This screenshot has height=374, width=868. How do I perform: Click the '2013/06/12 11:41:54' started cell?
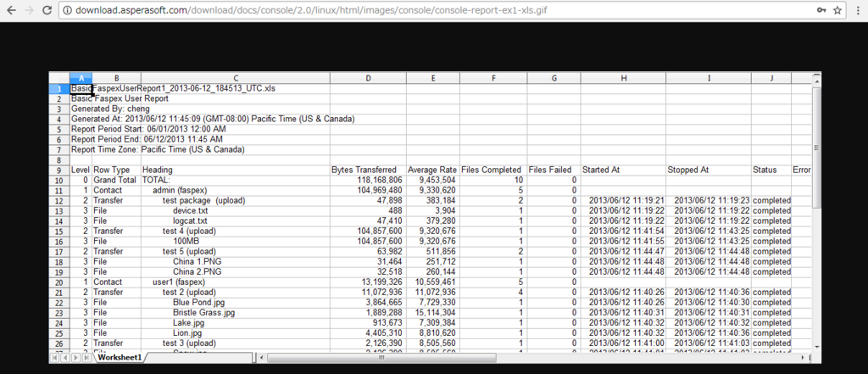click(x=623, y=231)
